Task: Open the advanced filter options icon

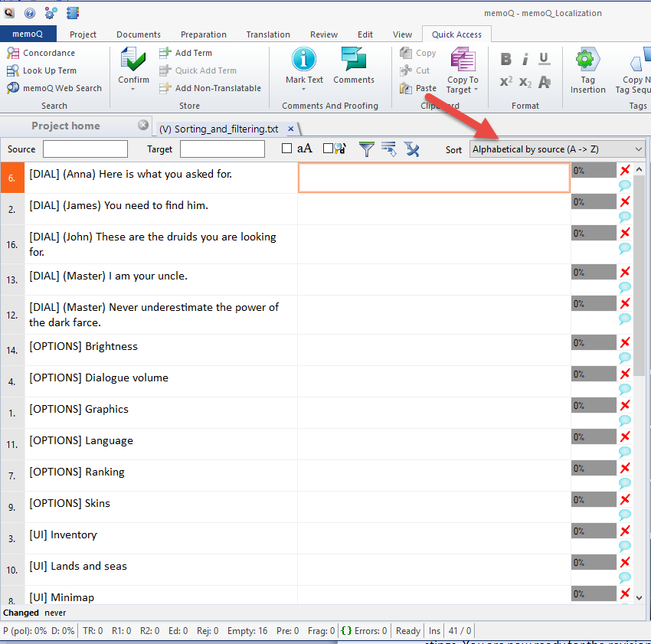Action: point(389,149)
